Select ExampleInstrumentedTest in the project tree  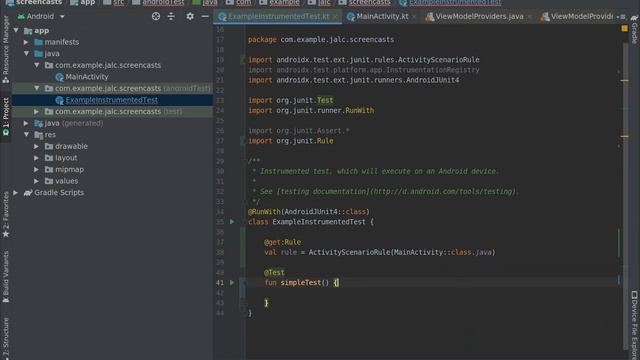pyautogui.click(x=107, y=100)
